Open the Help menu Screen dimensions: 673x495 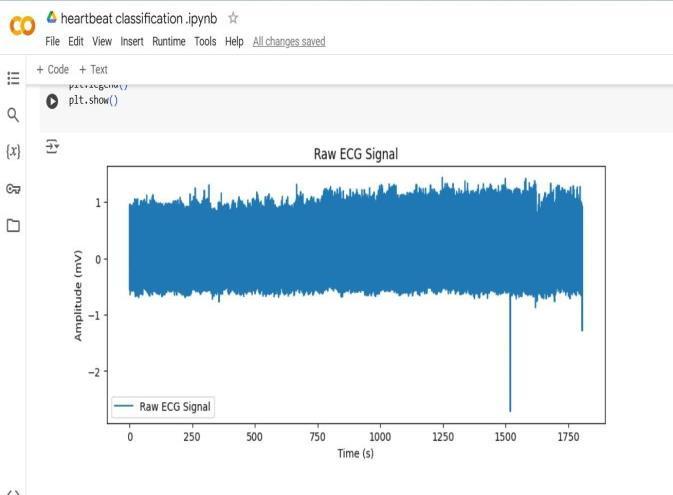[x=234, y=42]
